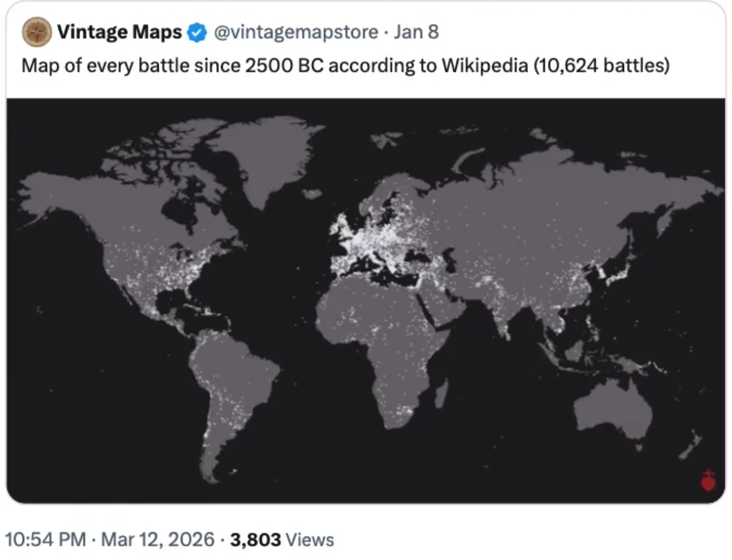The image size is (732, 560).
Task: Click the 10:54 PM timestamp
Action: pos(45,539)
